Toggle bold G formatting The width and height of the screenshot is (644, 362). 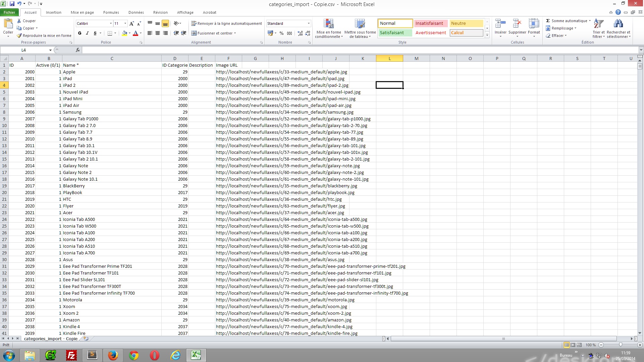(x=79, y=33)
